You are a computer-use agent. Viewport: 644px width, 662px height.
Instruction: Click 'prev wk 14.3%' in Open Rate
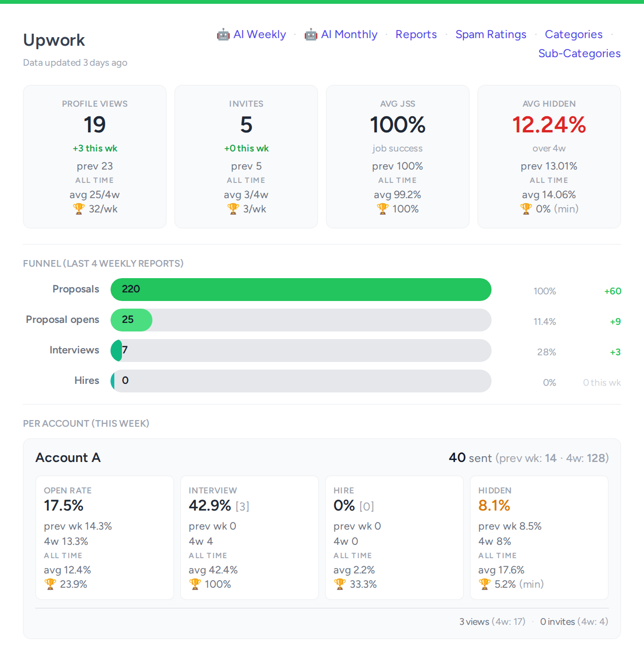tap(78, 526)
